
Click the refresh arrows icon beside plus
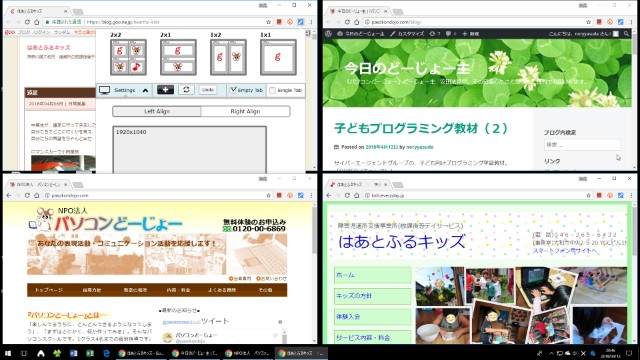pos(186,90)
